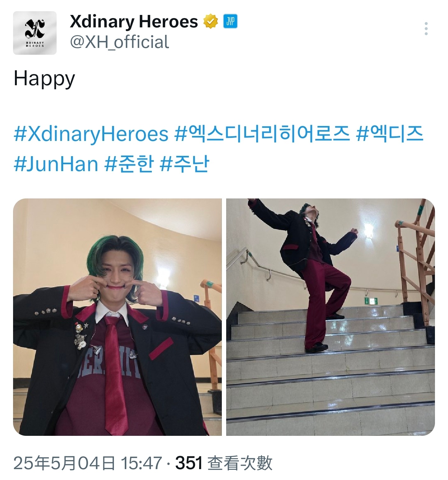This screenshot has width=448, height=480.
Task: Open the @XH_official handle
Action: (119, 42)
